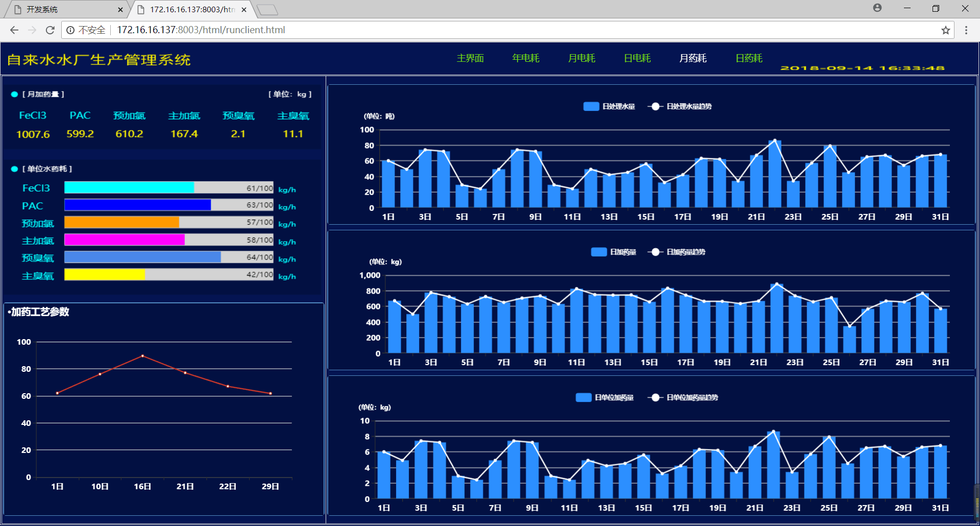Click the FeCl3 value 1007.6
Viewport: 980px width, 526px height.
click(33, 134)
